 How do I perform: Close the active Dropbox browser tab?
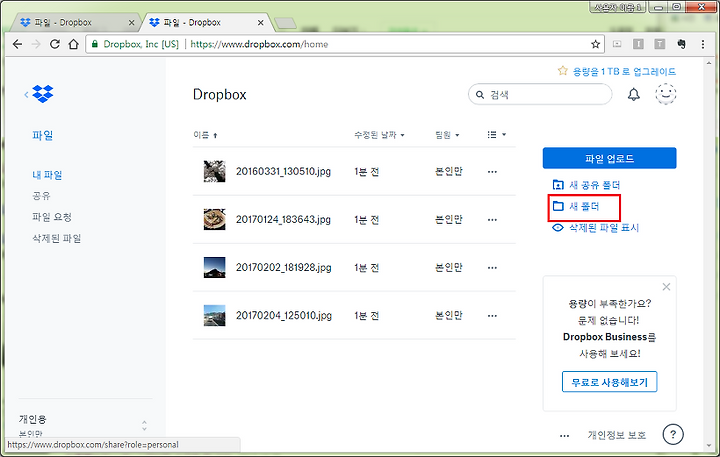[x=260, y=23]
